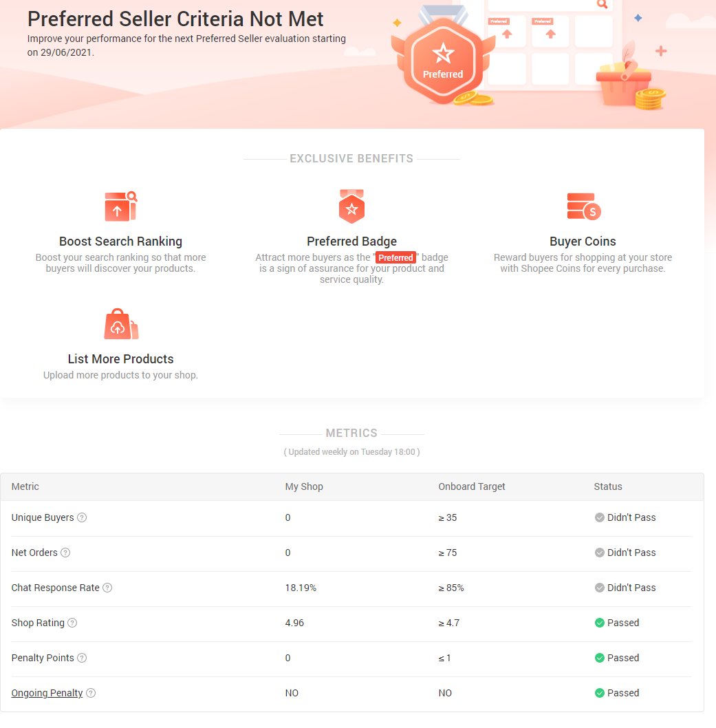Viewport: 716px width, 728px height.
Task: Click grey status icon in Unique Buyers row
Action: click(x=600, y=517)
